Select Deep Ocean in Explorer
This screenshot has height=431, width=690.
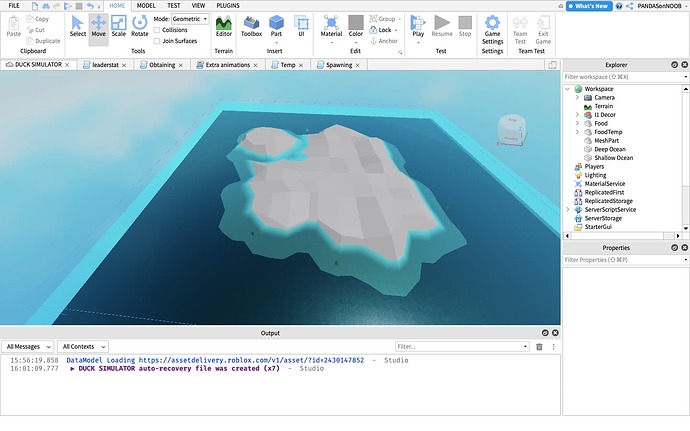tap(609, 149)
